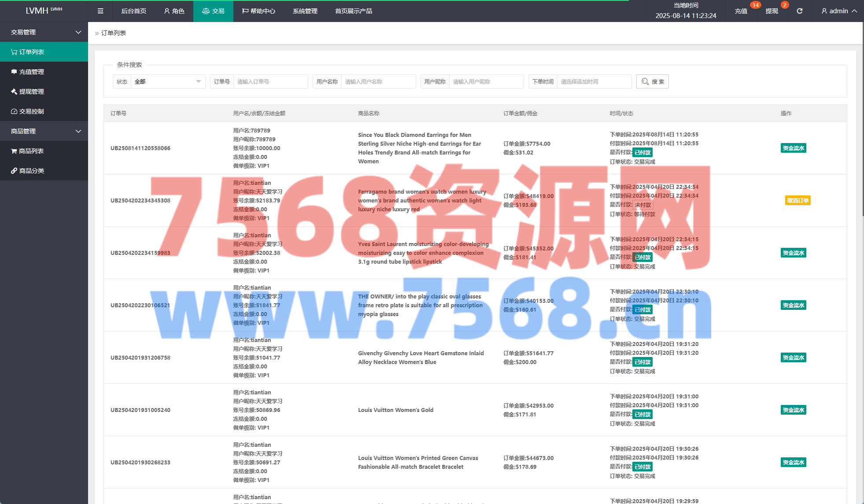Image resolution: width=864 pixels, height=504 pixels.
Task: Click the 交易控制 gauge icon
Action: pyautogui.click(x=14, y=111)
